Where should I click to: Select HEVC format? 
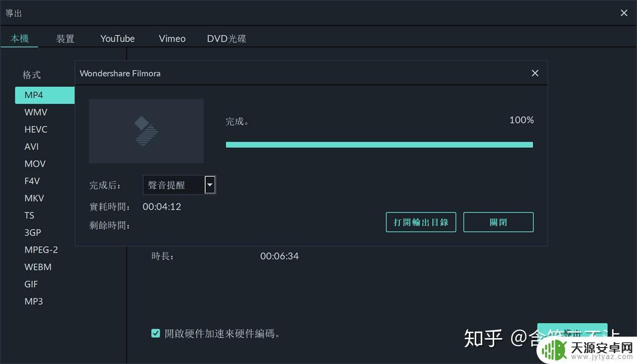pos(36,129)
